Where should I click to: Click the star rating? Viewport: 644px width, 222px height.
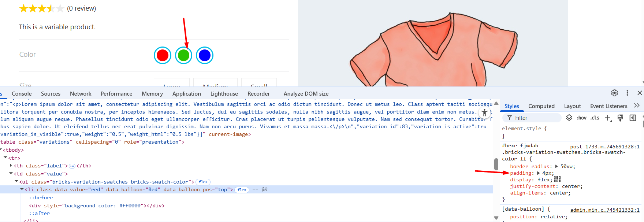[x=41, y=8]
